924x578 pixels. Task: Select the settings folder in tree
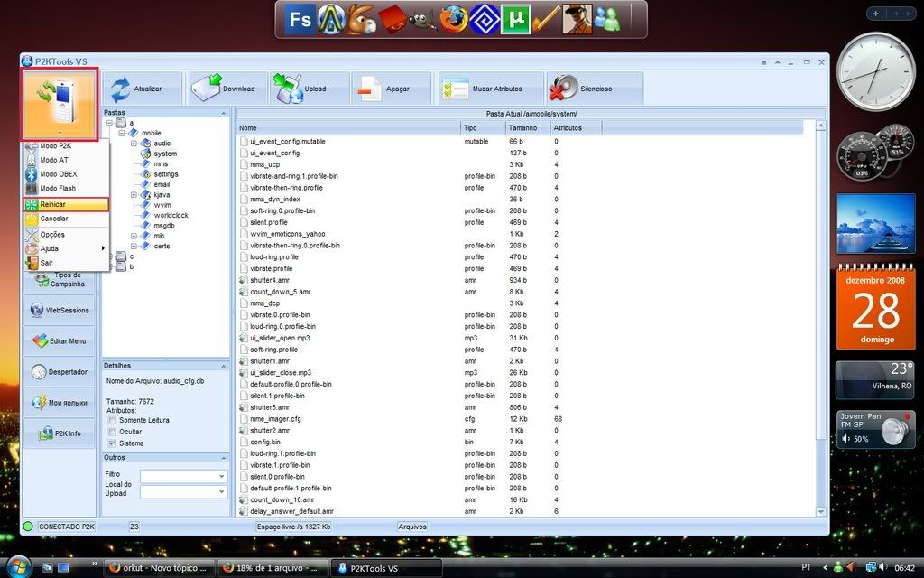click(x=166, y=174)
